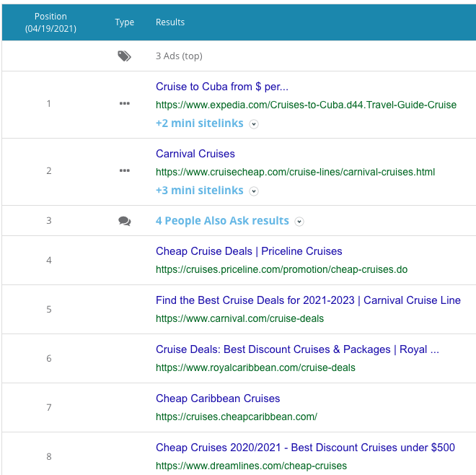Open Cruise to Cuba result title

[x=222, y=87]
